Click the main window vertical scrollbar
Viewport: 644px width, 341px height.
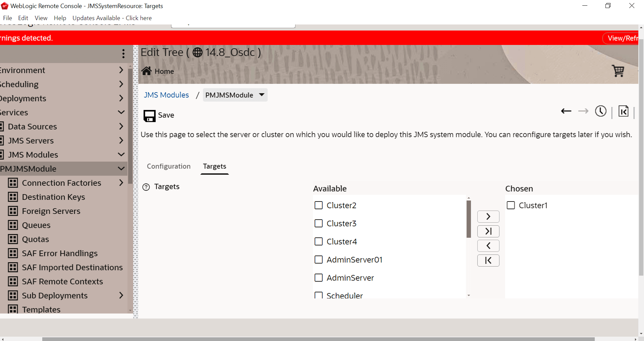[641, 157]
